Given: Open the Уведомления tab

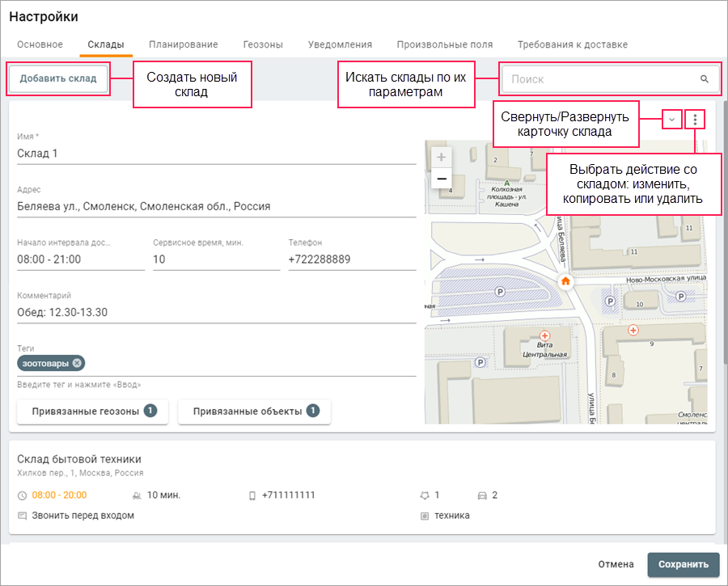Looking at the screenshot, I should (340, 44).
